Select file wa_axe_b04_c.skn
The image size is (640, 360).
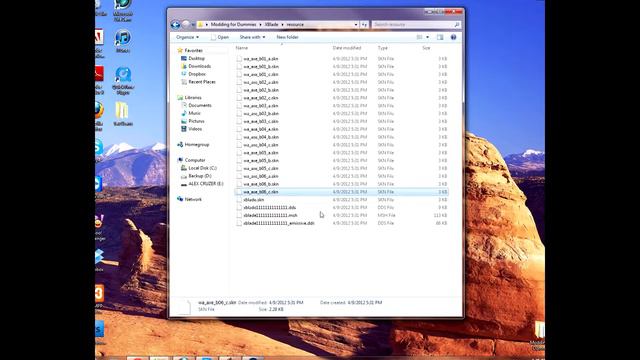tap(260, 145)
